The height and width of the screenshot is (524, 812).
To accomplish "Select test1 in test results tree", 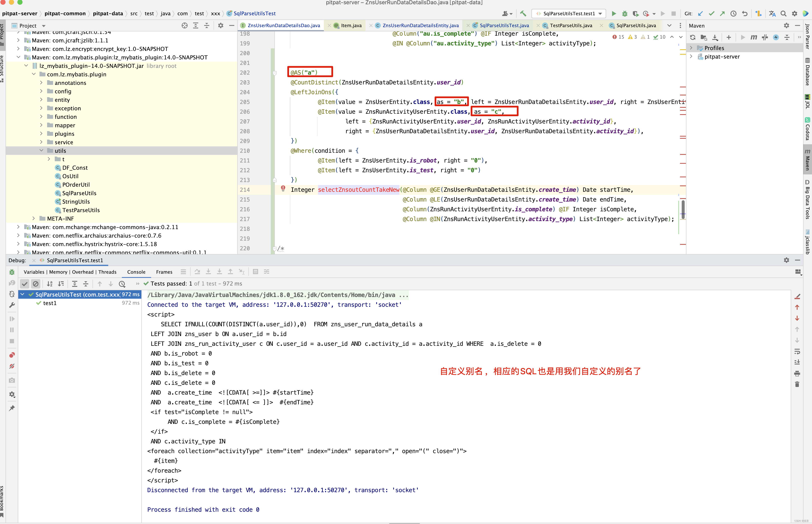I will tap(50, 303).
